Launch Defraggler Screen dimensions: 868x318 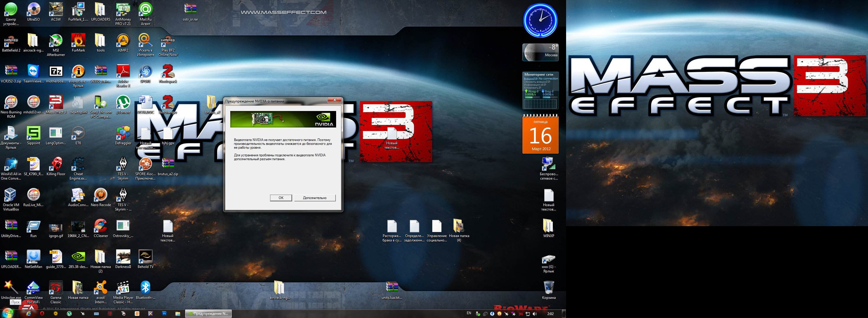(x=123, y=136)
